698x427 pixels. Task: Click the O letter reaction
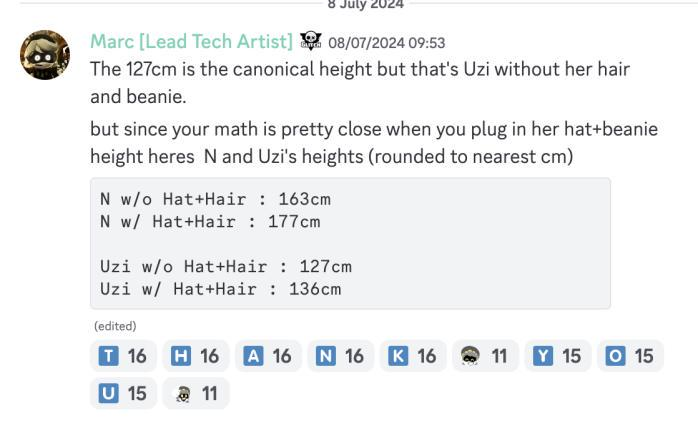630,357
